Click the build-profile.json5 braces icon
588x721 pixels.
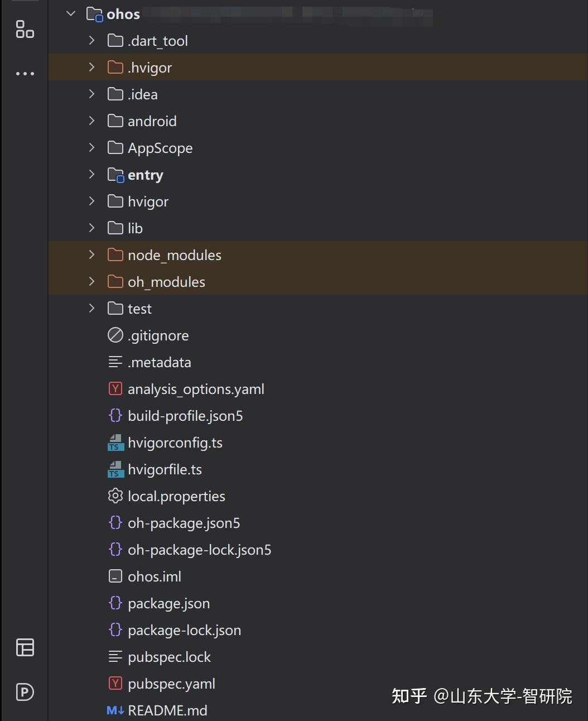tap(115, 416)
